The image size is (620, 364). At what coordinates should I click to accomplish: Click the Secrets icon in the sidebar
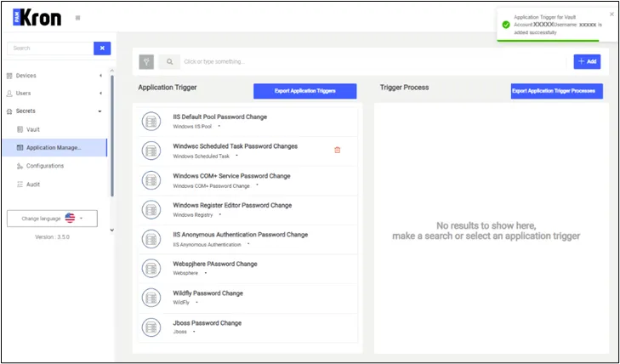(x=9, y=111)
